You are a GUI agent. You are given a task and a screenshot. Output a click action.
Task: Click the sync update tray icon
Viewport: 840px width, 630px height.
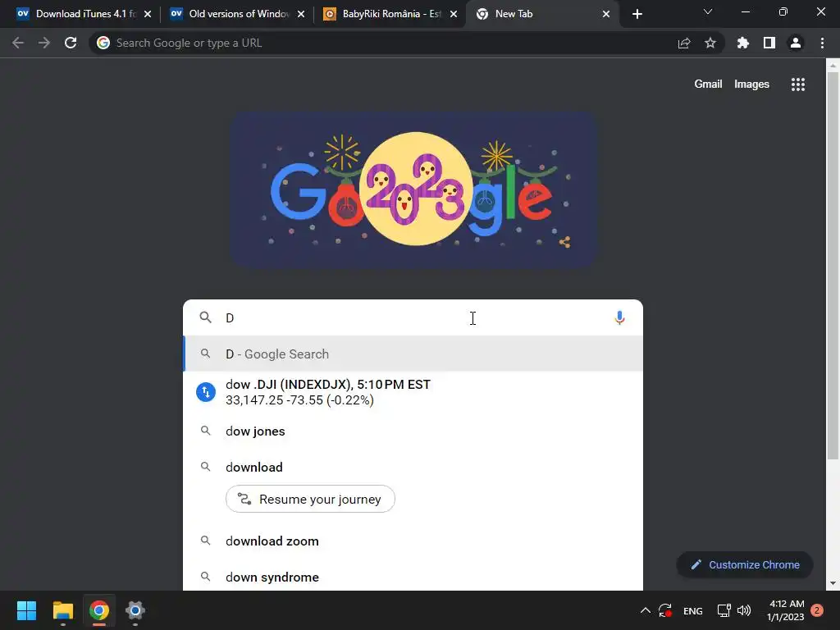point(665,610)
